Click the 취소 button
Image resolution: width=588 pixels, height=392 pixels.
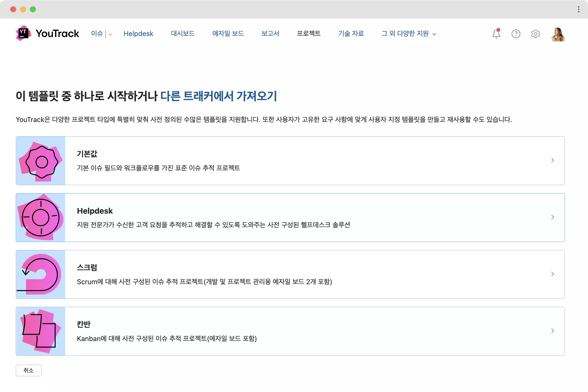(x=28, y=370)
